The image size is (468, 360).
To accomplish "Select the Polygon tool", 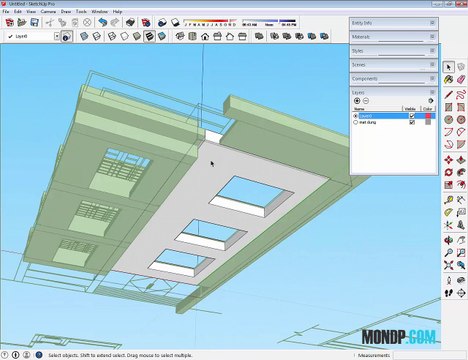I will (x=461, y=120).
